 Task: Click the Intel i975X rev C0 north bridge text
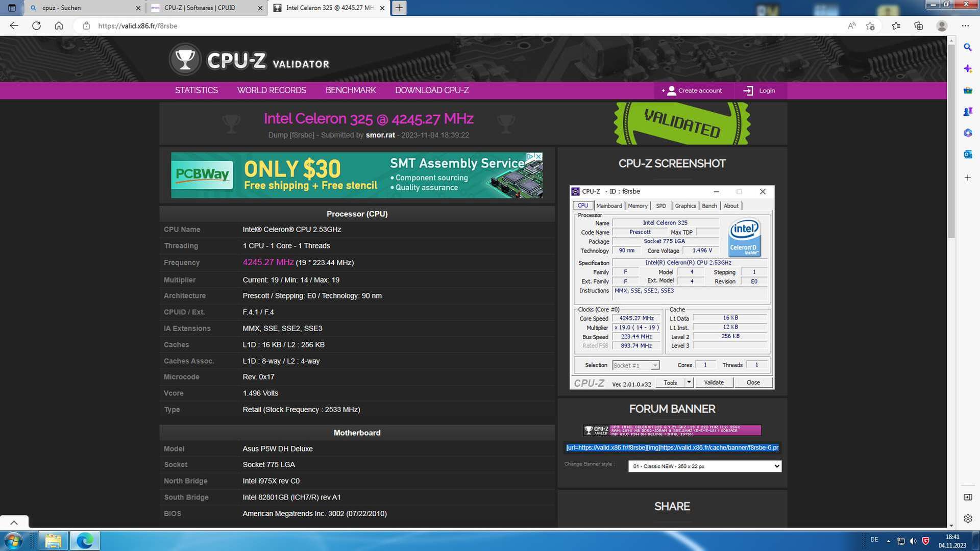pyautogui.click(x=271, y=481)
